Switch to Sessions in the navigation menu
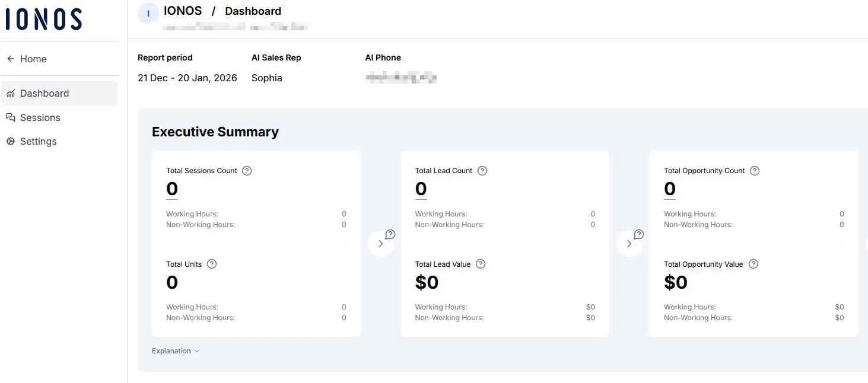The height and width of the screenshot is (383, 868). tap(40, 117)
